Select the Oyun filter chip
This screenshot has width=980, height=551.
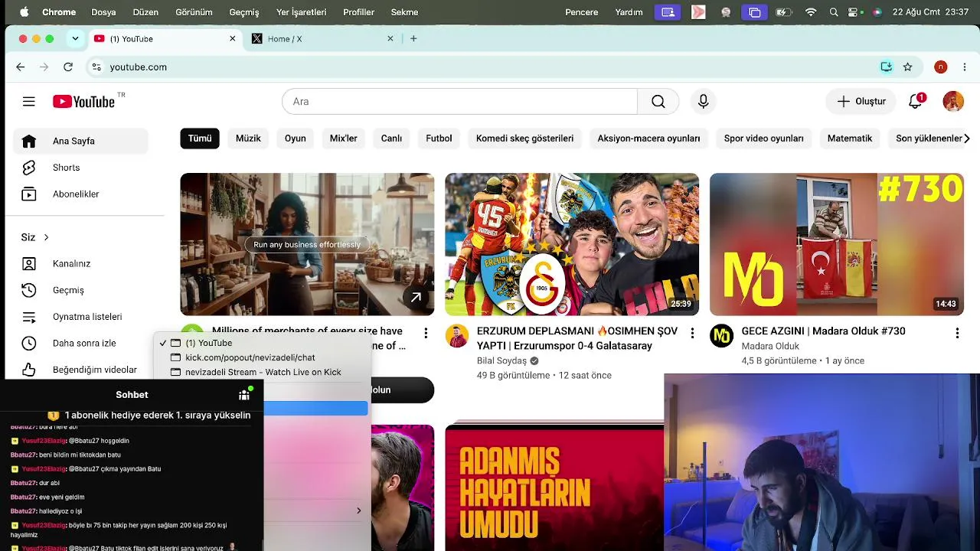(x=296, y=139)
